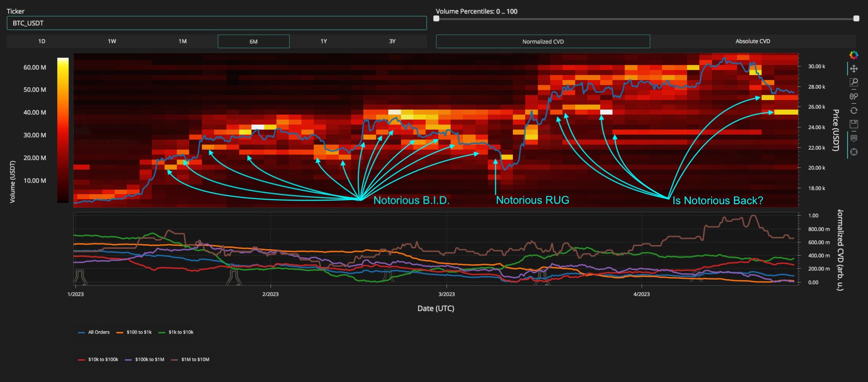This screenshot has height=382, width=868.
Task: Select the 6M timeframe tab
Action: [x=253, y=41]
